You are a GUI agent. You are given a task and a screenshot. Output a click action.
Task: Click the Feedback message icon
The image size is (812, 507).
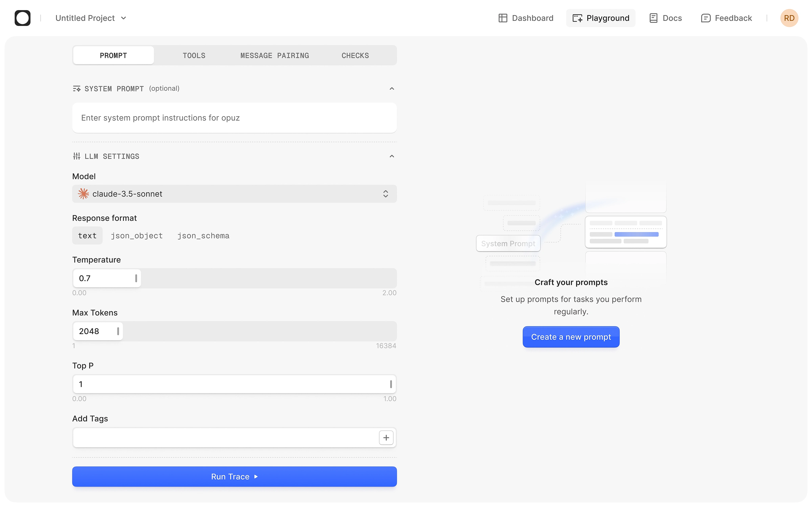(706, 18)
